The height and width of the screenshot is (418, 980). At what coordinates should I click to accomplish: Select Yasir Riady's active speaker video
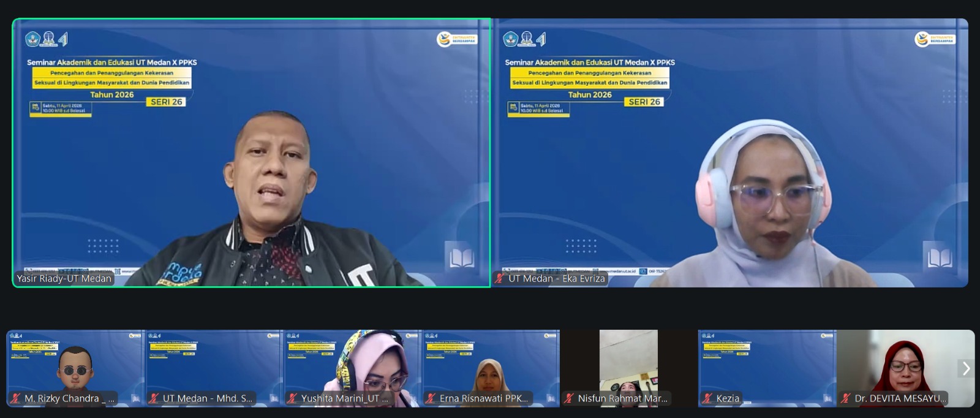click(251, 153)
